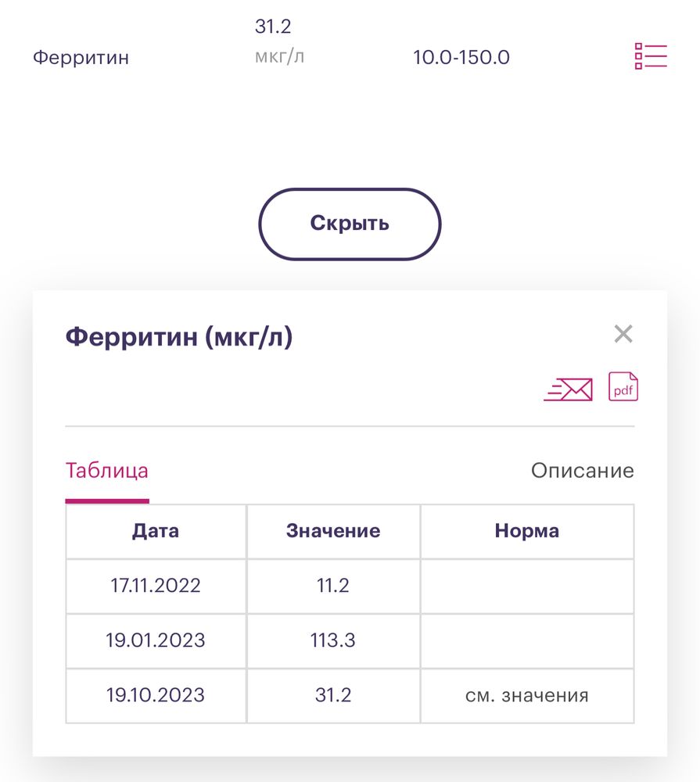700x782 pixels.
Task: Click the X to close the Ферритин panel
Action: coord(623,334)
